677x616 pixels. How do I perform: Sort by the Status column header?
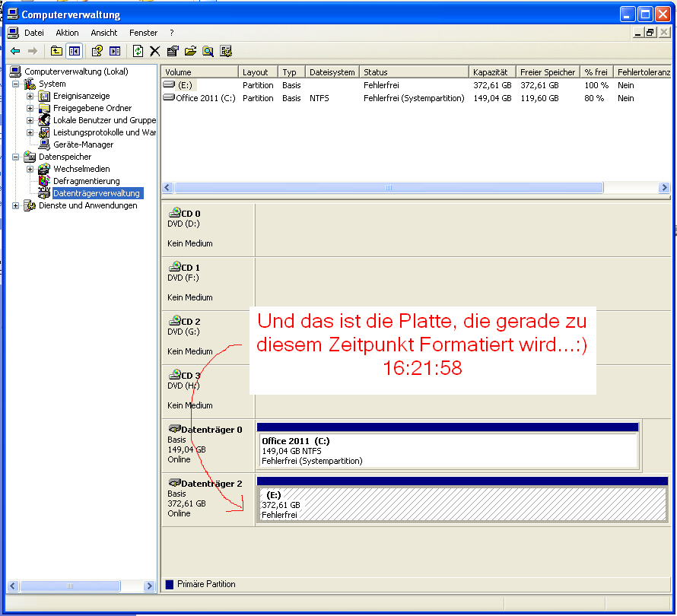point(414,71)
